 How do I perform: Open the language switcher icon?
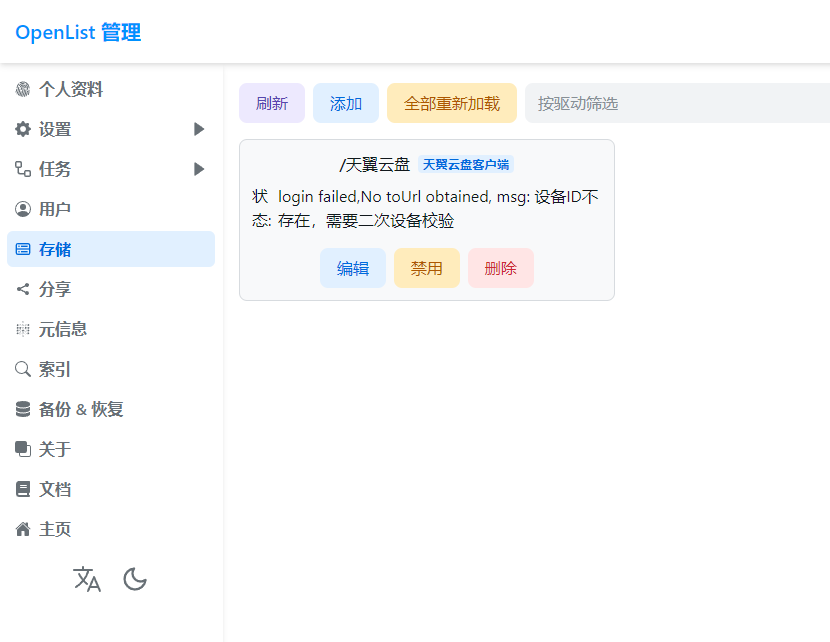pyautogui.click(x=87, y=579)
